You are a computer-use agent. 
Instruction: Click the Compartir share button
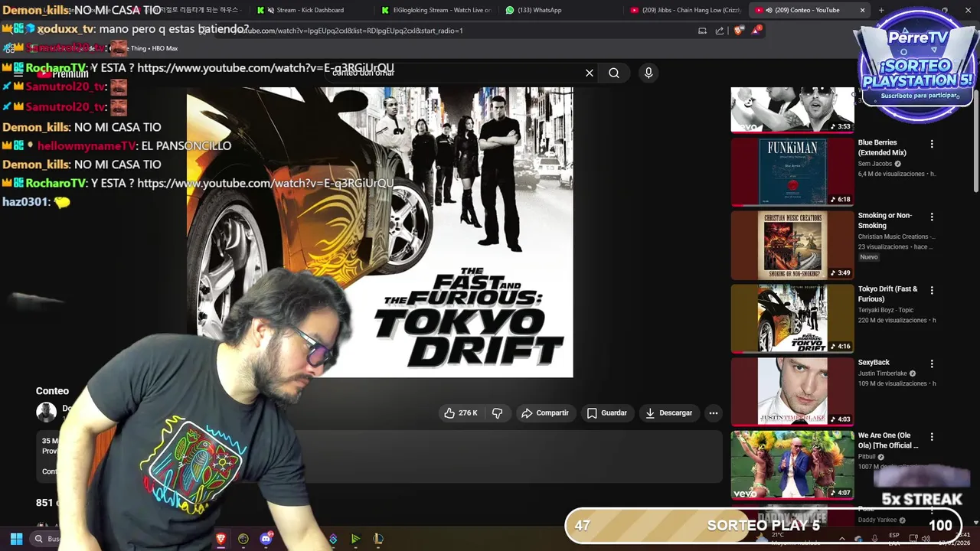click(x=545, y=412)
